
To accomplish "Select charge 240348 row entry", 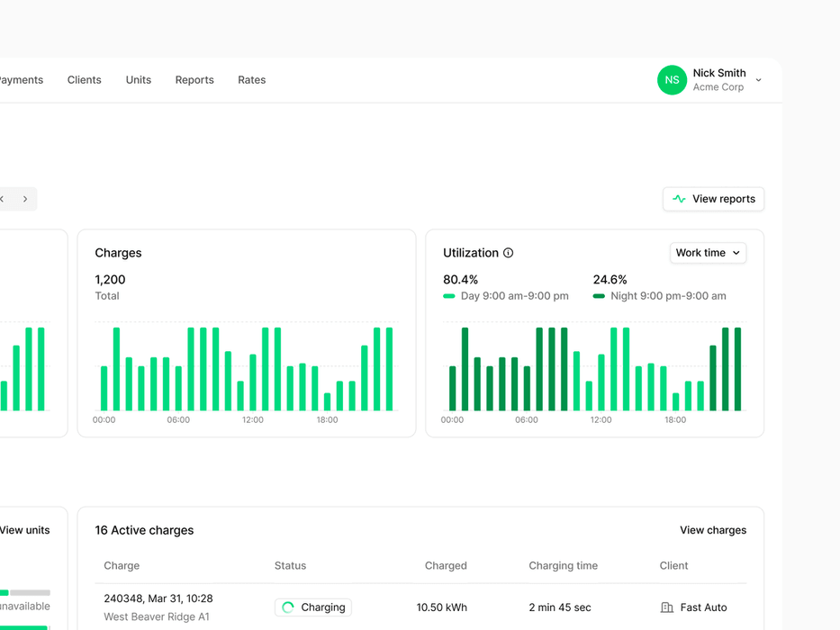I will click(158, 598).
